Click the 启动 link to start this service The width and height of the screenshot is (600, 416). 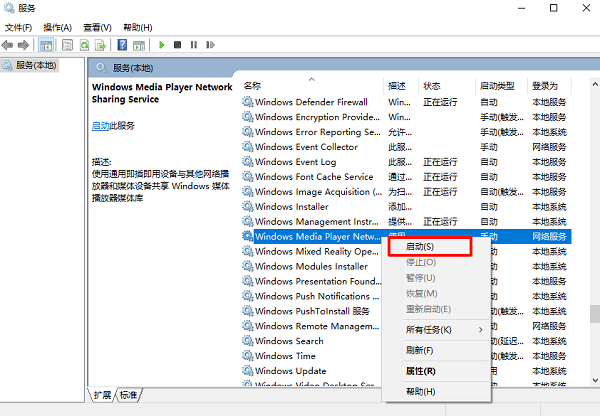point(101,126)
